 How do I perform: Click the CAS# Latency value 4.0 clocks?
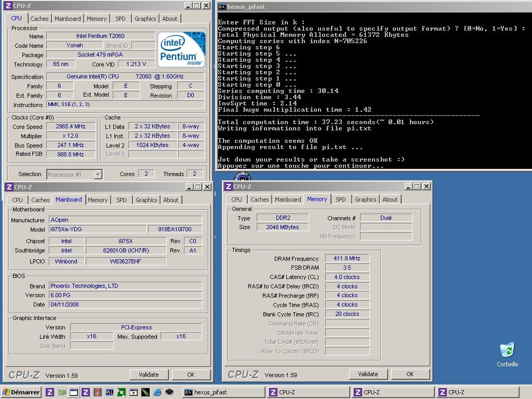coord(347,277)
